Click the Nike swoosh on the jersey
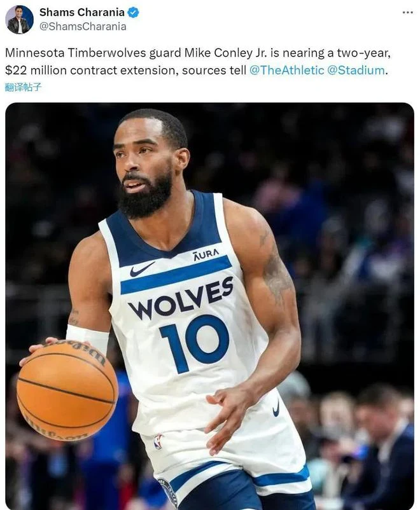 [143, 269]
